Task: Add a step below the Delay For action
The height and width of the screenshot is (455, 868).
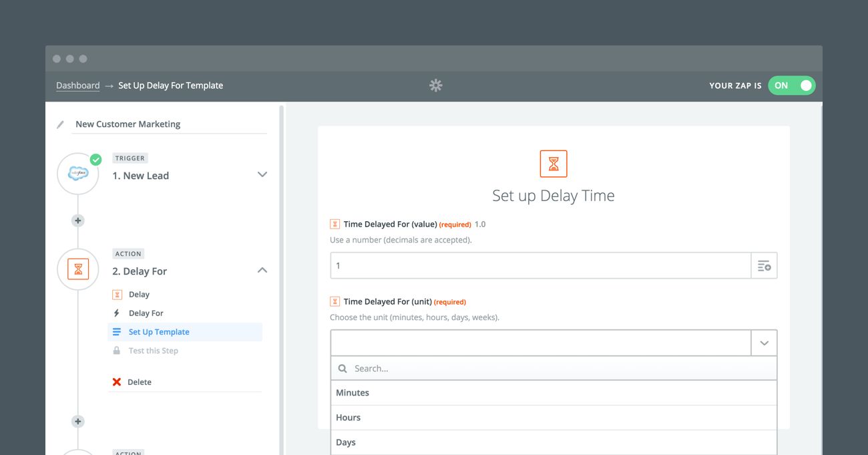Action: [x=78, y=422]
